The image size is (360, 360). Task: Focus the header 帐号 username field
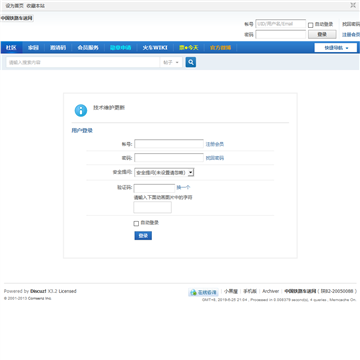(281, 24)
